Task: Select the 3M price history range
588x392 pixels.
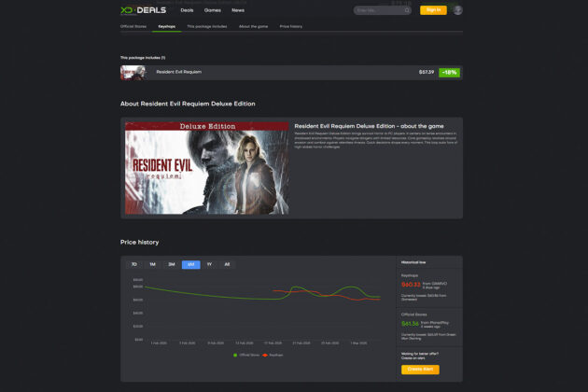Action: point(172,264)
